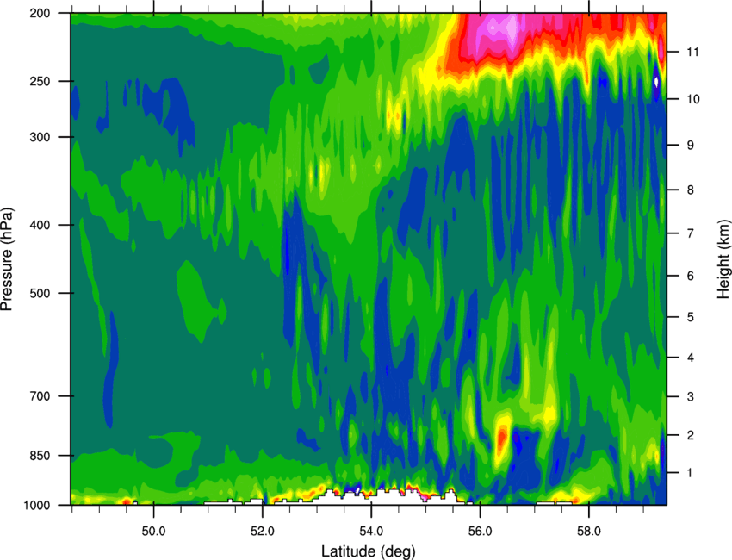Click the 4 km height label
This screenshot has width=732, height=560.
tap(690, 358)
